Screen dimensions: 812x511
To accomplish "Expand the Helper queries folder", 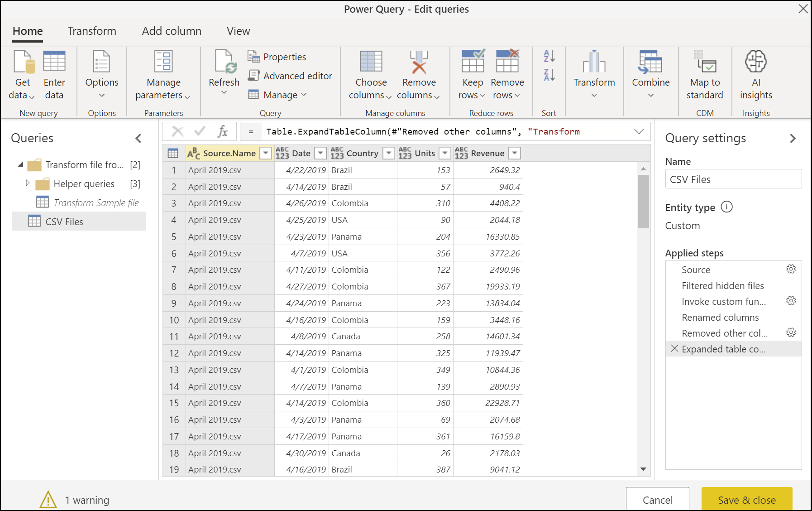I will click(27, 183).
